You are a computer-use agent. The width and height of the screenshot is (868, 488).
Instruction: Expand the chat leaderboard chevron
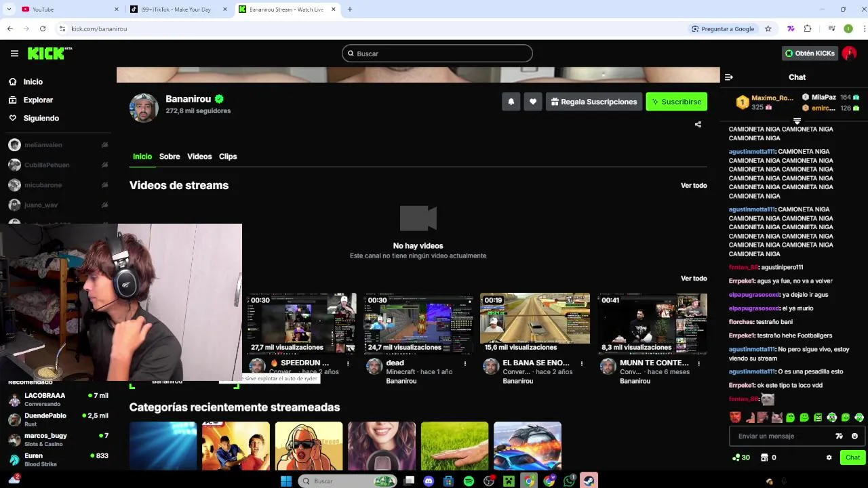pyautogui.click(x=797, y=121)
